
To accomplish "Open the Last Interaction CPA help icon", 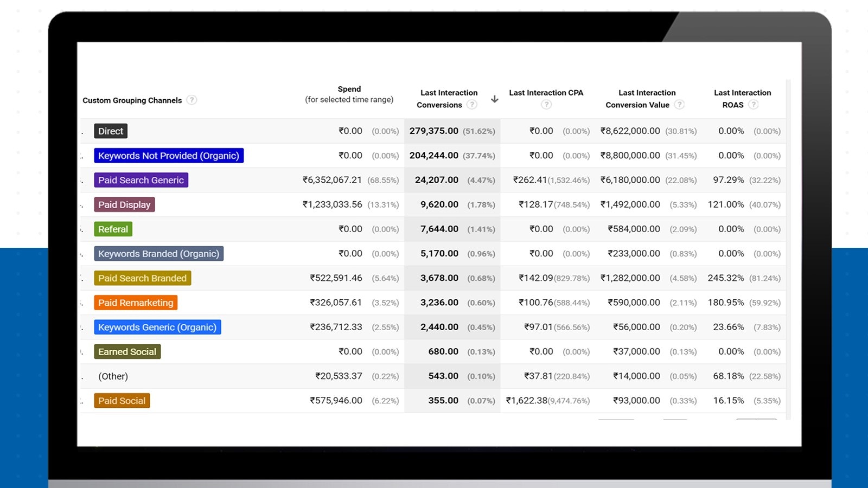I will pos(546,105).
